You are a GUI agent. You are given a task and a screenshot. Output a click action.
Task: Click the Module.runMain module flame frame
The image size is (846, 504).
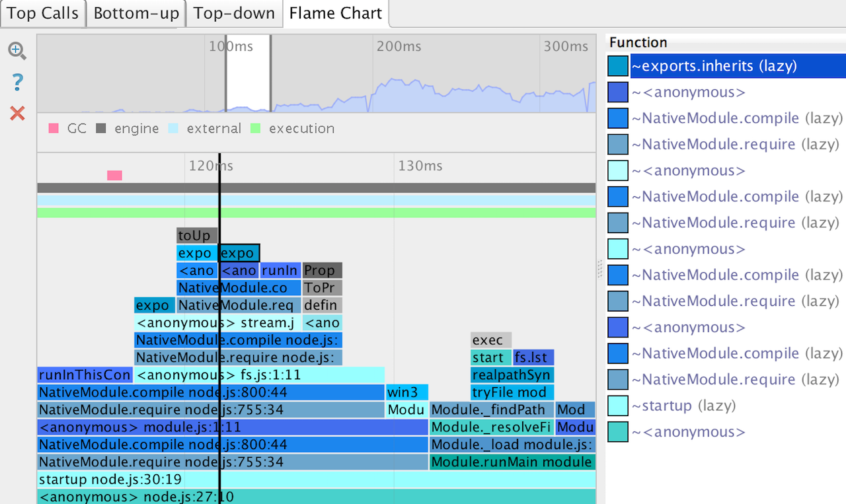coord(512,462)
